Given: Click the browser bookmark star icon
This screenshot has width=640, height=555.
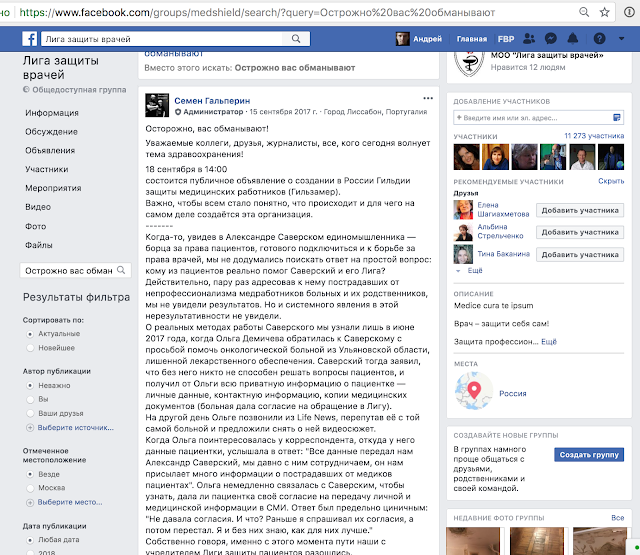Looking at the screenshot, I should click(604, 12).
